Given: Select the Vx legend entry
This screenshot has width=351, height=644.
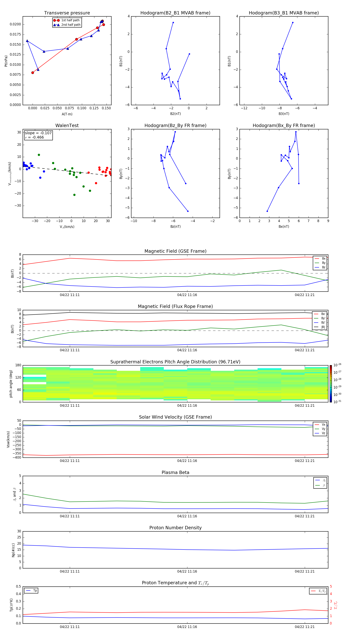Looking at the screenshot, I should pyautogui.click(x=320, y=424).
